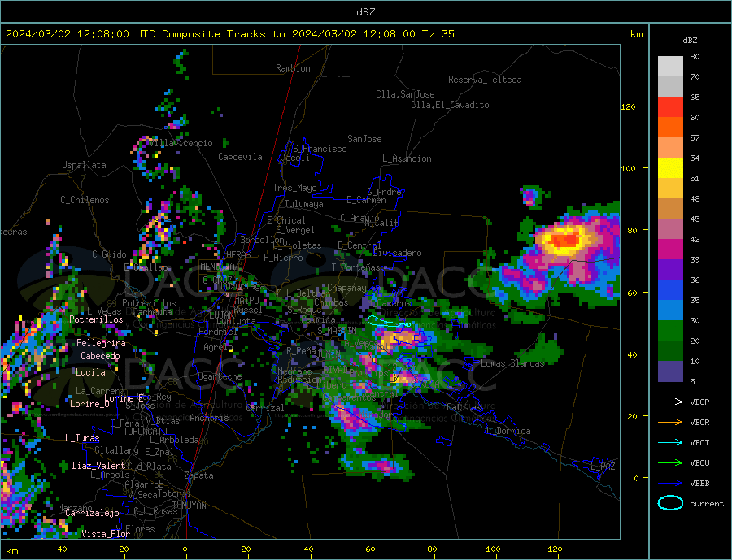Click the TUNUYAN place label
Screen dimensions: 732x560
(189, 506)
